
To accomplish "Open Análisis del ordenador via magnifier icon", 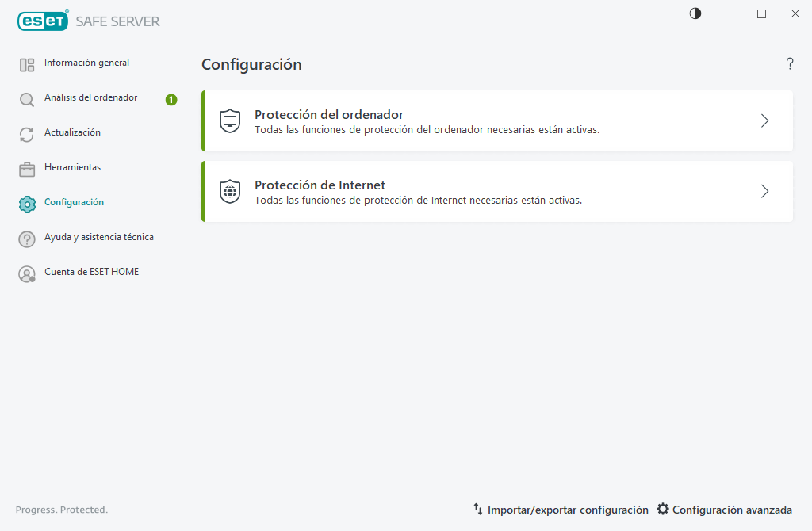I will 26,98.
